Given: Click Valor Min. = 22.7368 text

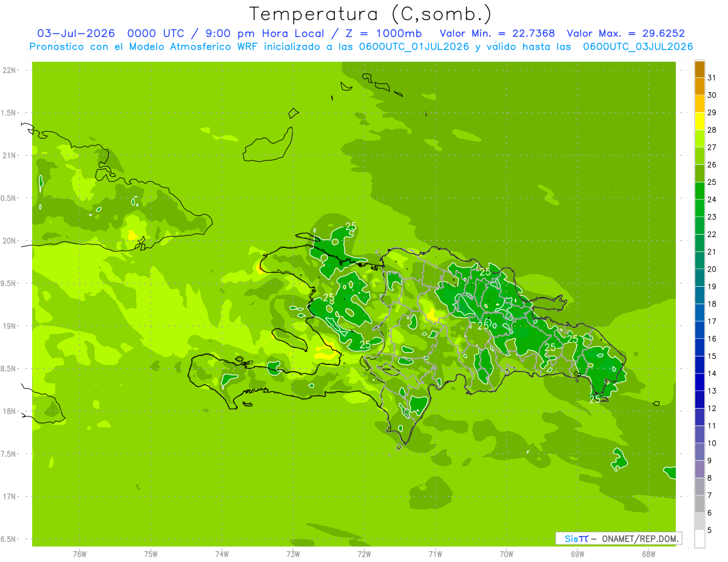Looking at the screenshot, I should 497,33.
